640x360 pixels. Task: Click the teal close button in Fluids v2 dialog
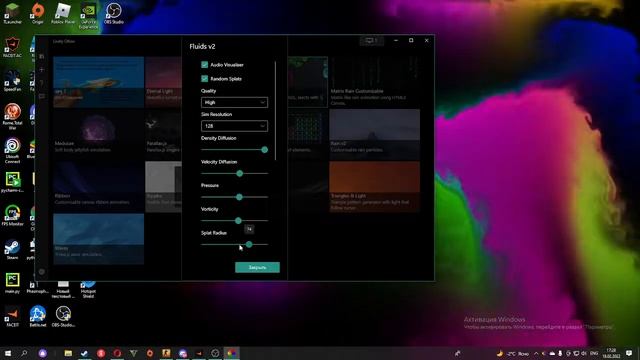(x=258, y=267)
